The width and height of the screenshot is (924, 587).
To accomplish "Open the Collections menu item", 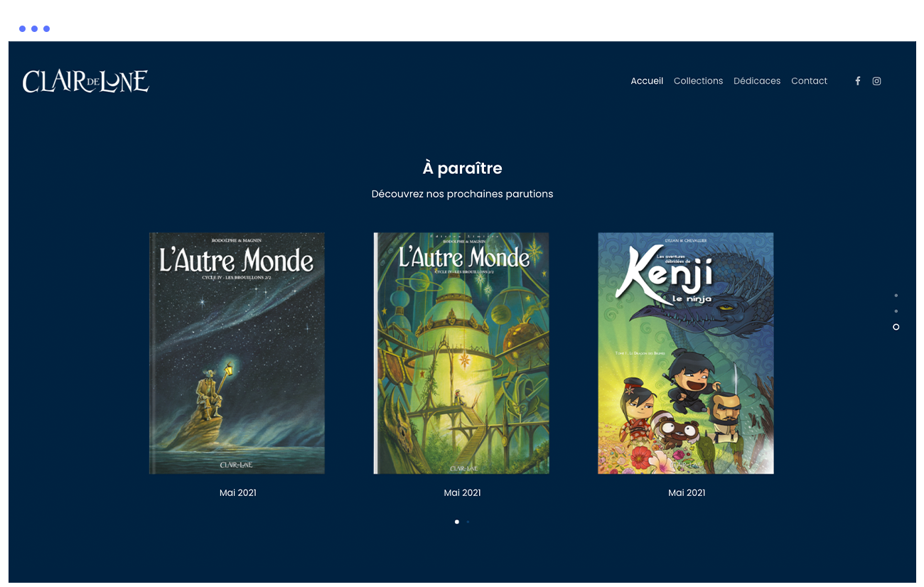I will point(698,81).
